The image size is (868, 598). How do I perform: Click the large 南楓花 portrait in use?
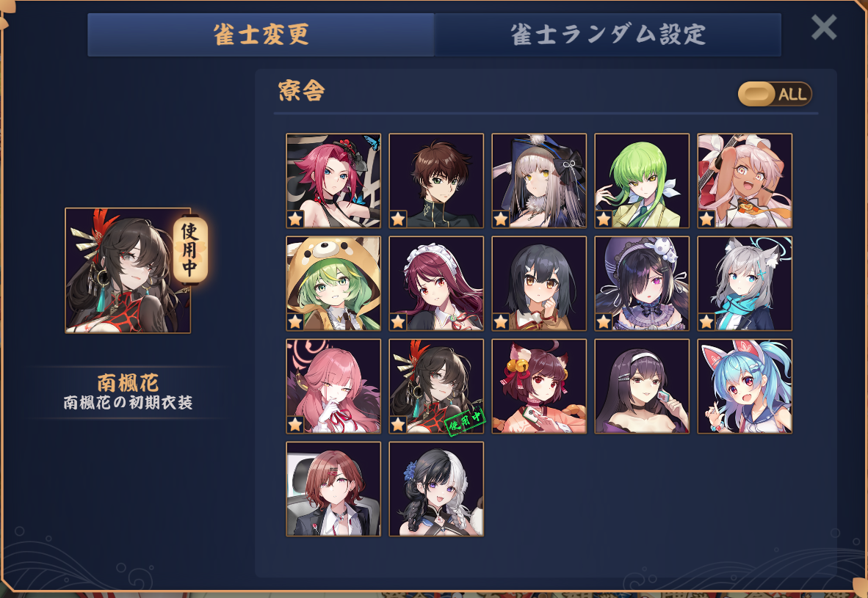coord(128,271)
